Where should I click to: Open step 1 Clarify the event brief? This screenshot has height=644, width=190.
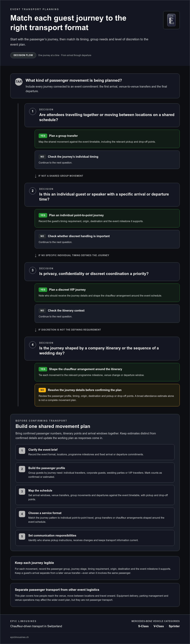[x=95, y=452]
